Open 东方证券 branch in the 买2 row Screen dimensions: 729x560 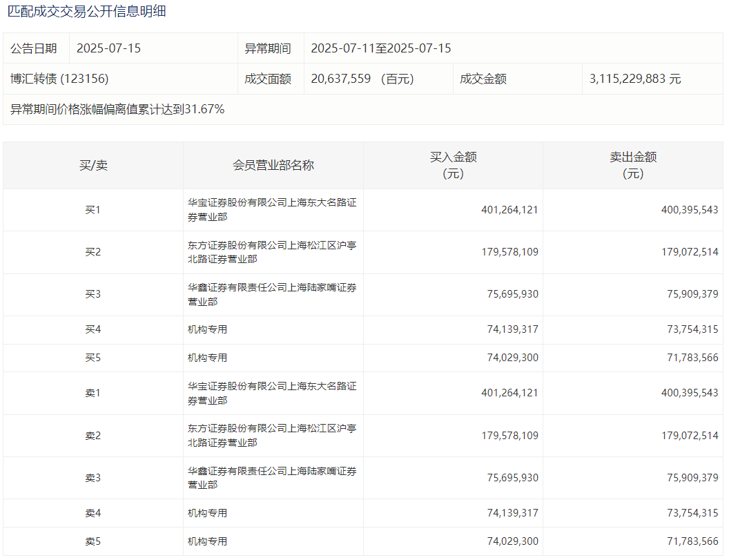pyautogui.click(x=272, y=252)
